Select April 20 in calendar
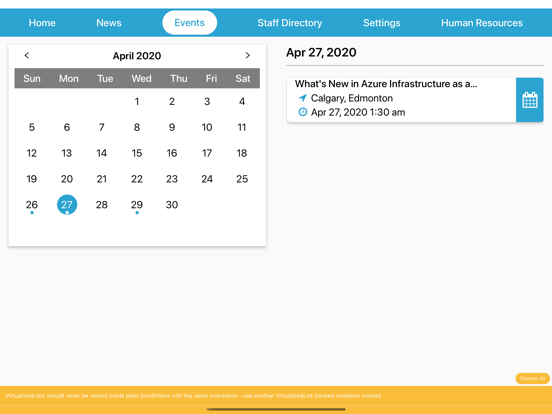This screenshot has height=414, width=552. point(67,179)
